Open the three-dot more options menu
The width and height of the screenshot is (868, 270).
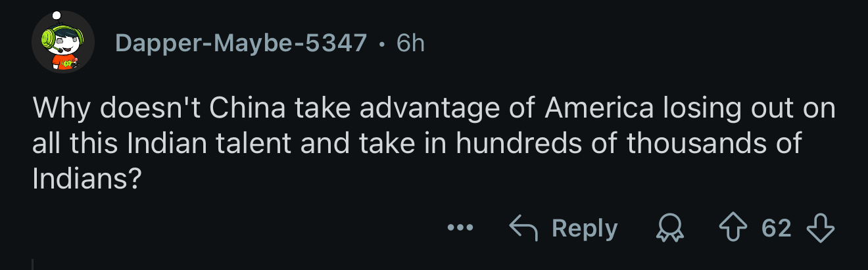click(x=460, y=229)
